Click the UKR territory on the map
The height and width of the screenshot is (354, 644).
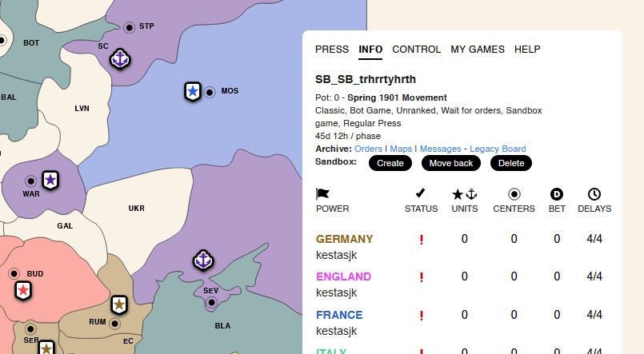136,209
